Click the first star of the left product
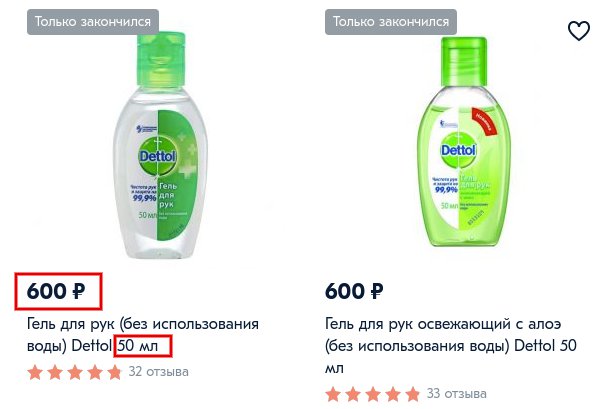Image resolution: width=598 pixels, height=409 pixels. pos(35,372)
